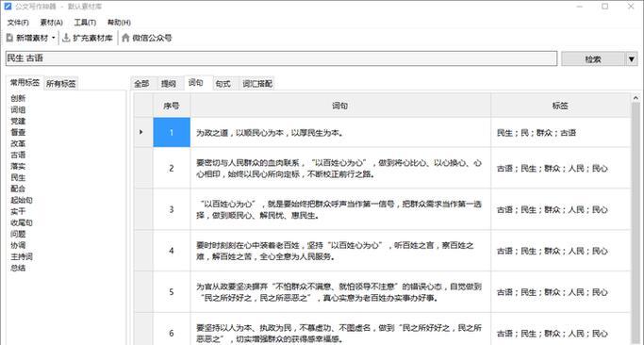The height and width of the screenshot is (345, 644).
Task: Switch to the 所有标签 tab
Action: (60, 84)
